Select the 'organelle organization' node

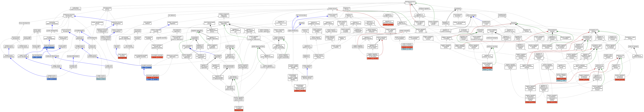[x=197, y=31]
